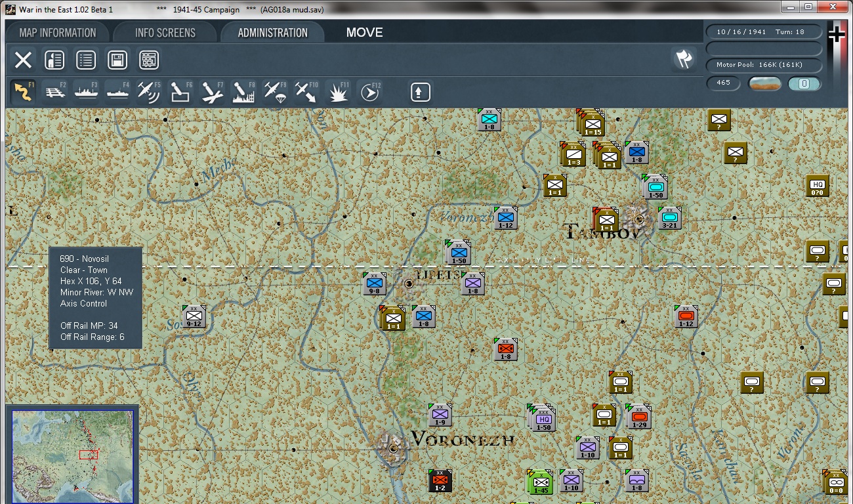Click the mud weather indicator
The width and height of the screenshot is (853, 504).
pyautogui.click(x=764, y=83)
